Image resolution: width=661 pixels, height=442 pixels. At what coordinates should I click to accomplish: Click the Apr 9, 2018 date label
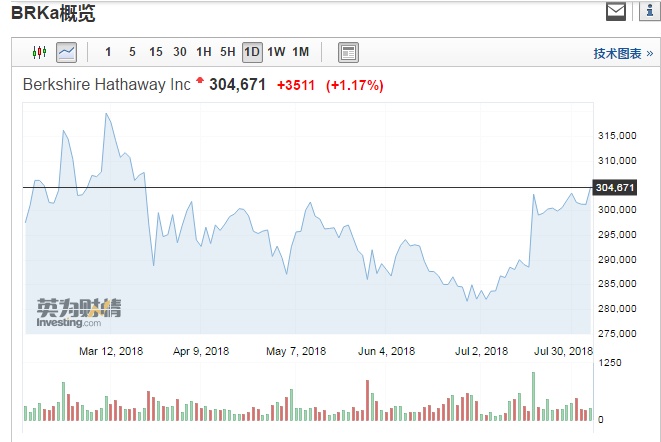201,351
